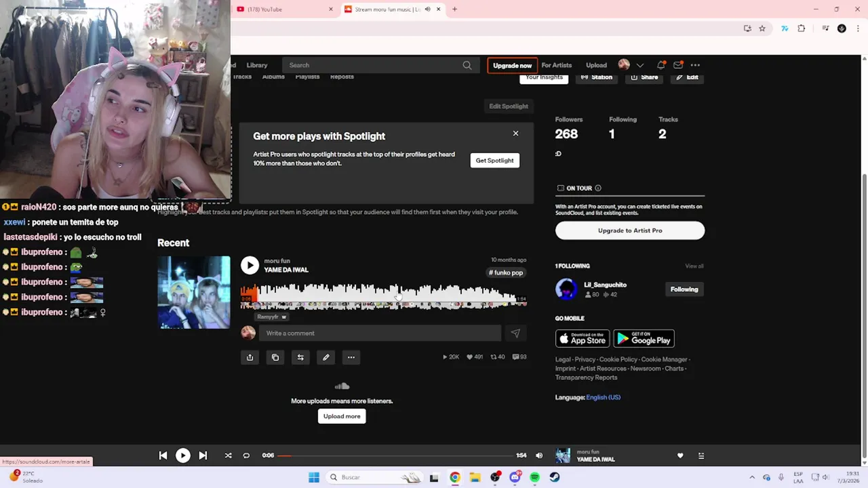Click View all in the Following section
Screen dimensions: 868x488
click(x=694, y=266)
